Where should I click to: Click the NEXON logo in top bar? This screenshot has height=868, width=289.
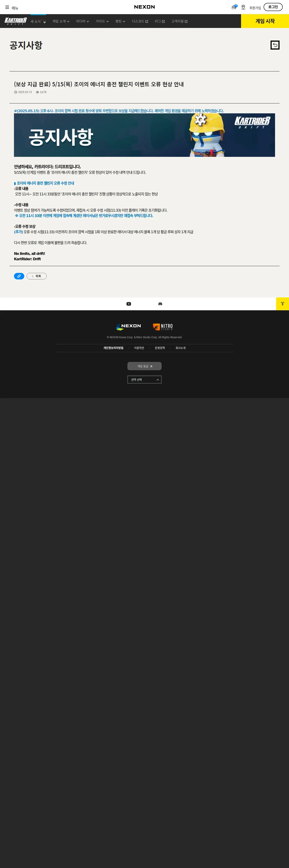coord(144,7)
